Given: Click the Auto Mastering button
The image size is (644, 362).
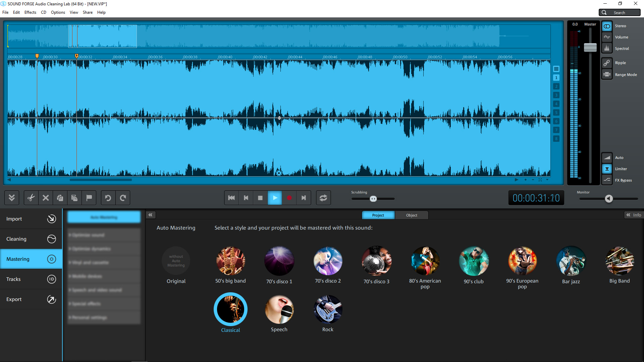Looking at the screenshot, I should (x=104, y=217).
